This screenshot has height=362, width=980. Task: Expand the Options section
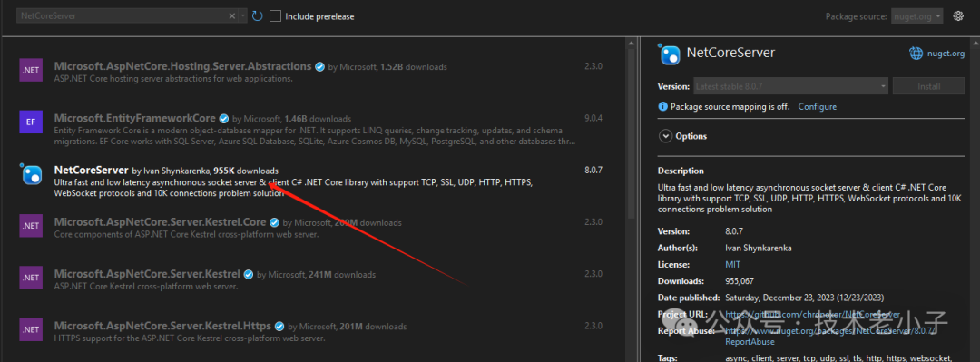(683, 136)
